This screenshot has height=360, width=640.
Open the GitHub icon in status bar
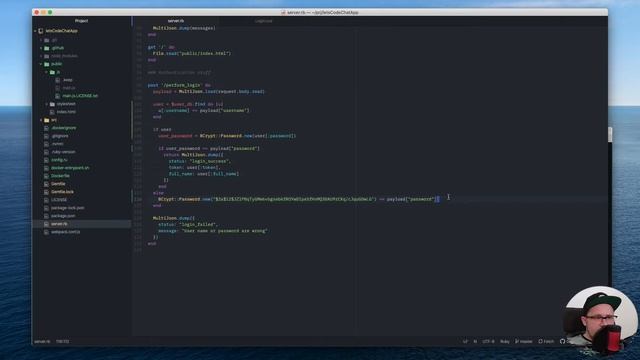(x=562, y=342)
